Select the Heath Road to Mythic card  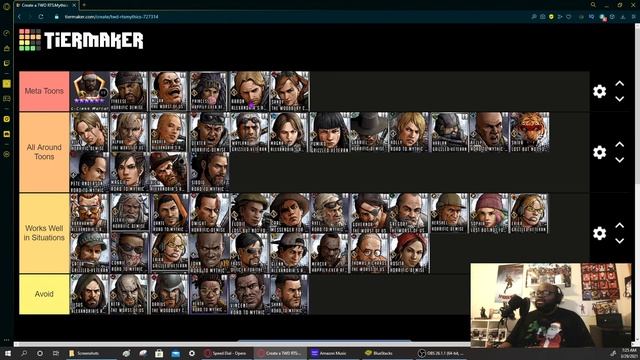(x=209, y=294)
